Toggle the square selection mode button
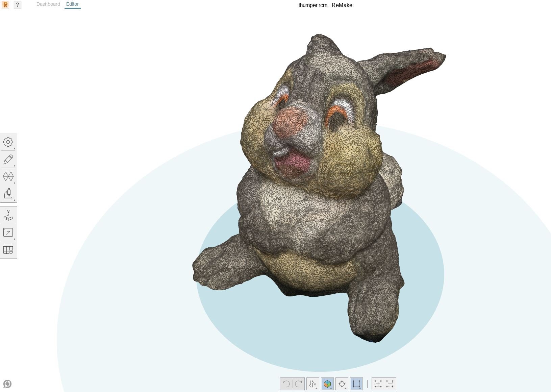The height and width of the screenshot is (392, 551). 356,384
